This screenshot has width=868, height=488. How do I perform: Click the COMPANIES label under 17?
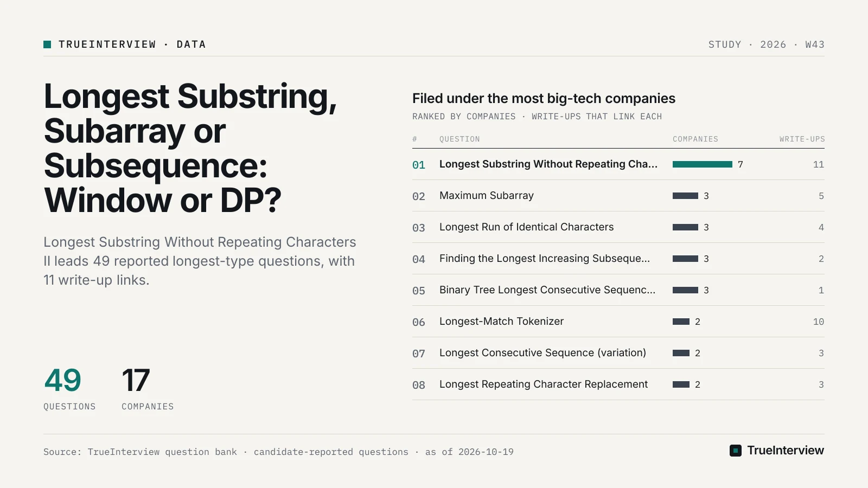tap(148, 407)
